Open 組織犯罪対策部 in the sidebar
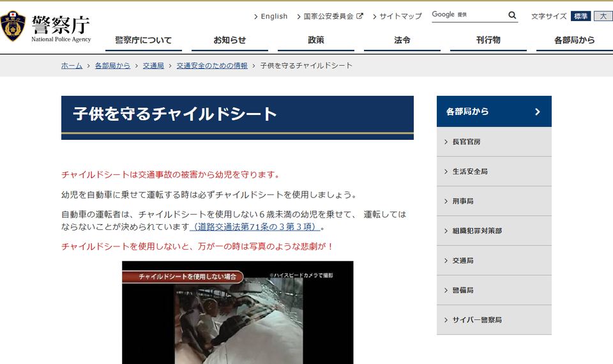613x364 pixels. 494,231
